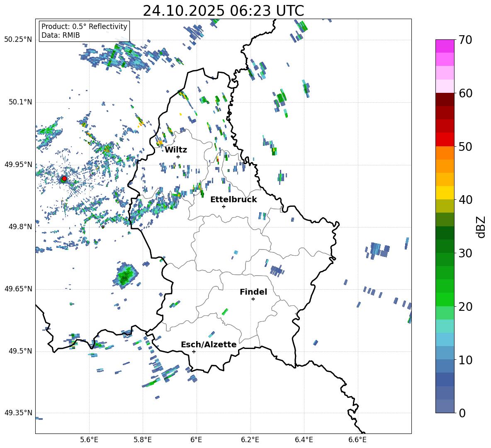Click the 6°E longitude label
The image size is (491, 448).
click(196, 440)
